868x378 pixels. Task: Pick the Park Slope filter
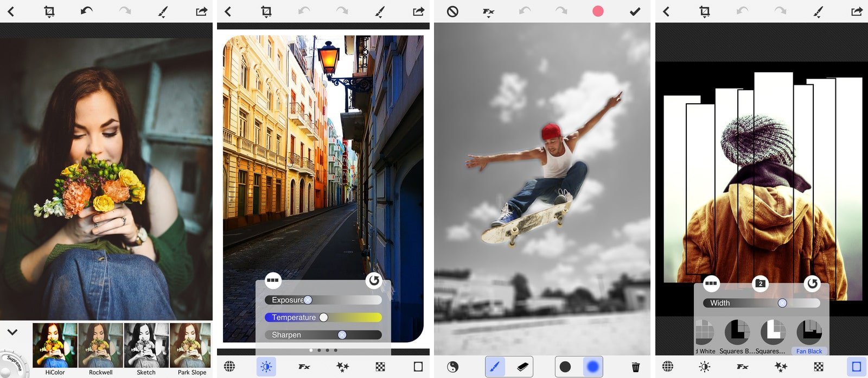(x=191, y=349)
